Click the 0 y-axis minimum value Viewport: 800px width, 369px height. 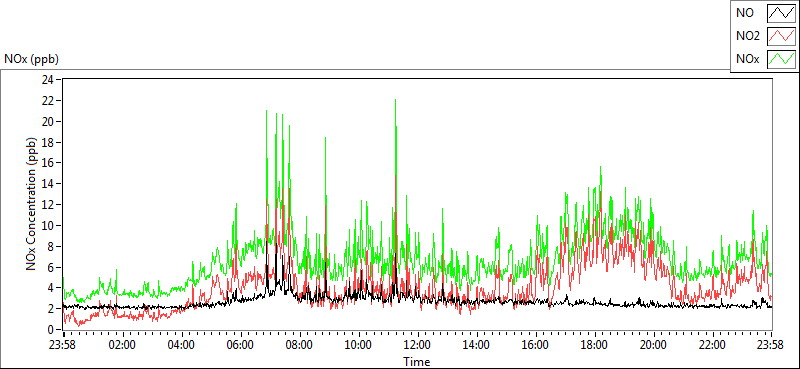[50, 330]
